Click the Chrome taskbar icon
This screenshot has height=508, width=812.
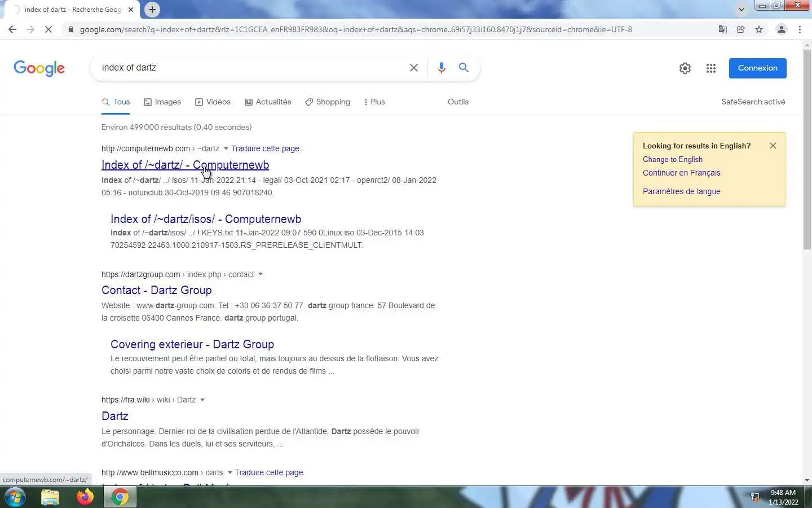pyautogui.click(x=120, y=497)
